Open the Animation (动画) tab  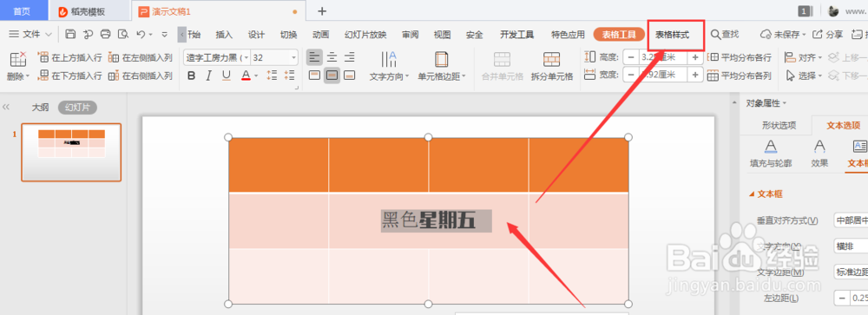[x=320, y=35]
